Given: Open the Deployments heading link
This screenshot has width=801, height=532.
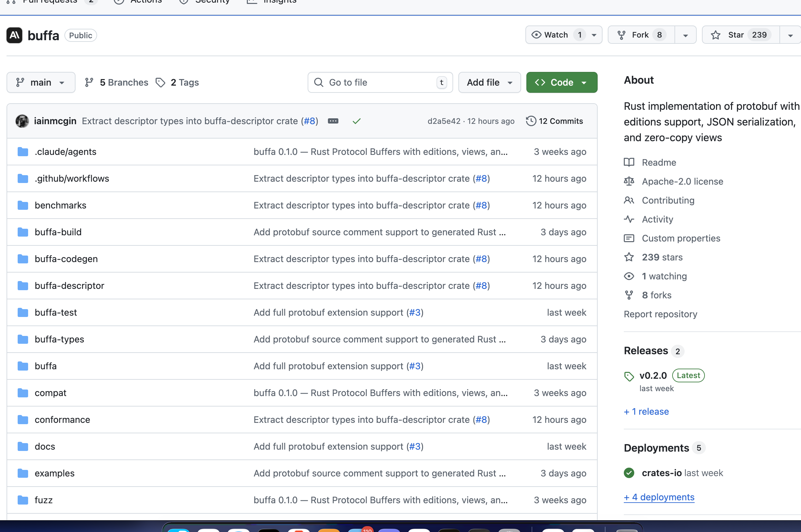Looking at the screenshot, I should click(656, 448).
